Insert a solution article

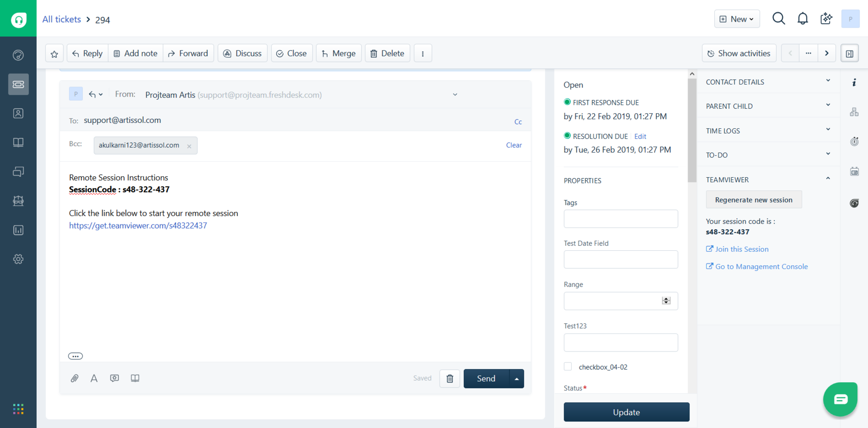click(135, 378)
